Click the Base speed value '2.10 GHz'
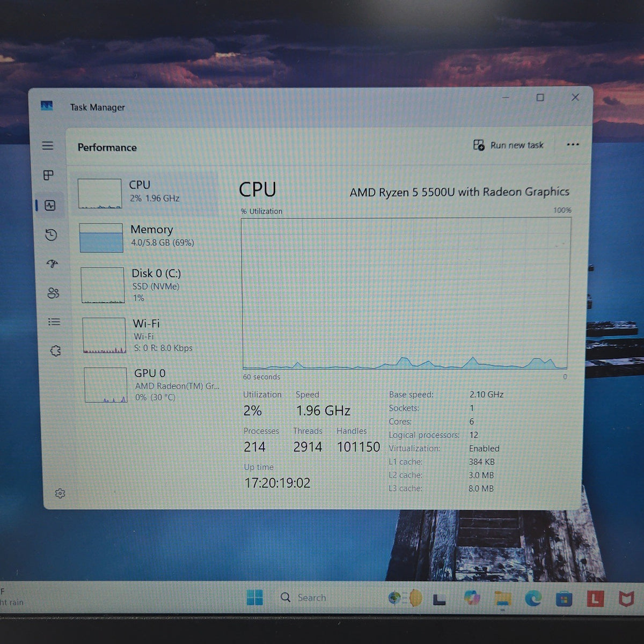This screenshot has height=644, width=644. 486,394
